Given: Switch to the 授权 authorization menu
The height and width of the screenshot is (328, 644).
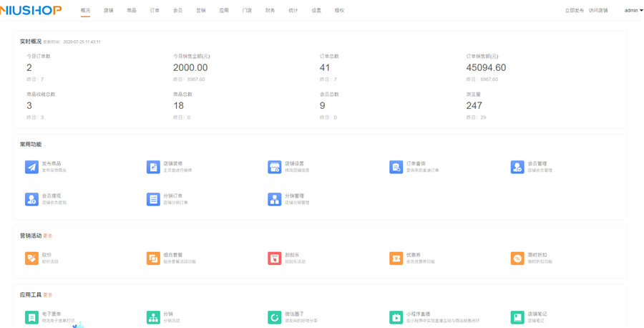Looking at the screenshot, I should pyautogui.click(x=339, y=11).
